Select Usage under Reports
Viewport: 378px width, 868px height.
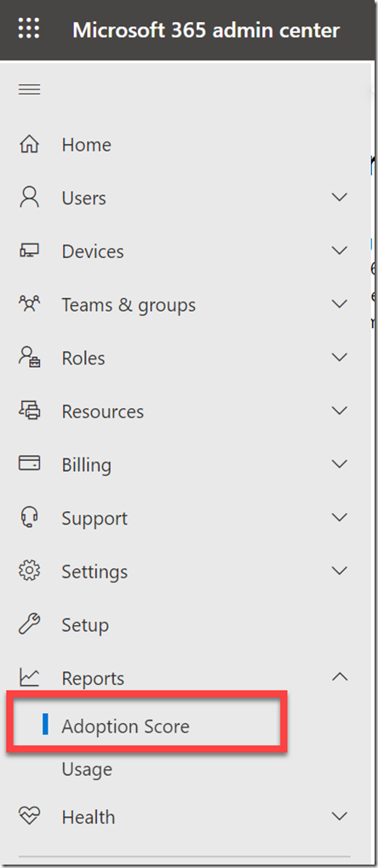point(87,769)
